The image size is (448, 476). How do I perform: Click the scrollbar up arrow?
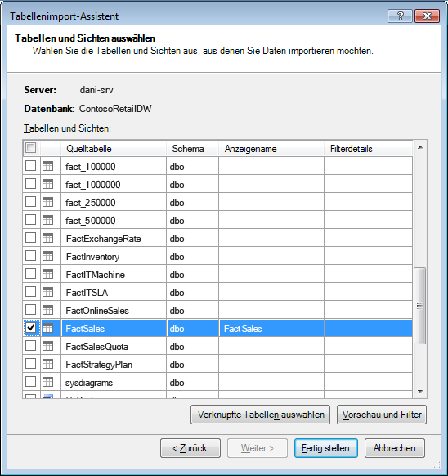coord(420,147)
